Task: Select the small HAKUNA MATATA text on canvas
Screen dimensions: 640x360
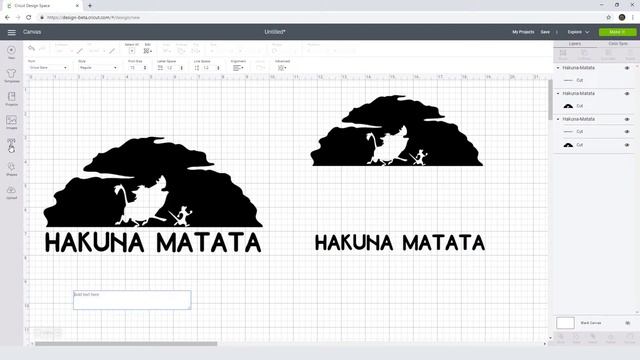Action: pyautogui.click(x=400, y=242)
